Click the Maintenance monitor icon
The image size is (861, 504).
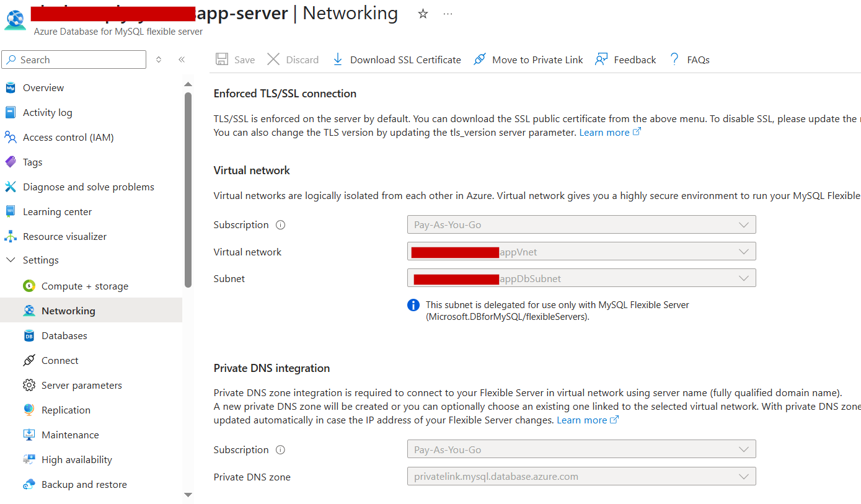(29, 435)
